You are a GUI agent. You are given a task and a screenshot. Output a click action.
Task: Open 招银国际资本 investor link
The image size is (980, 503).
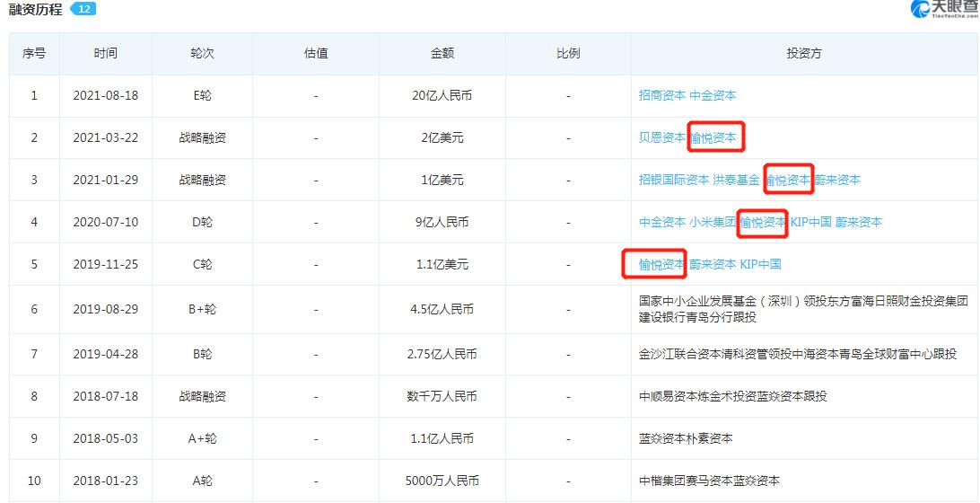tap(674, 181)
